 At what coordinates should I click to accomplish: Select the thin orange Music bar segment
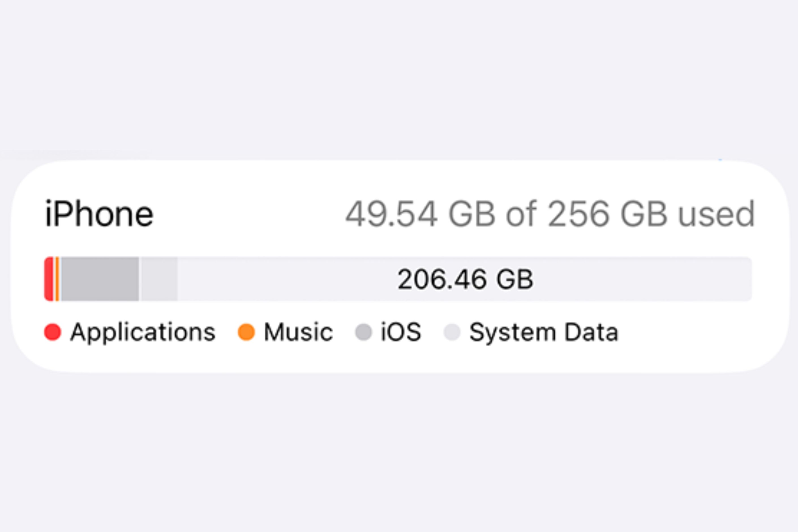pyautogui.click(x=57, y=279)
